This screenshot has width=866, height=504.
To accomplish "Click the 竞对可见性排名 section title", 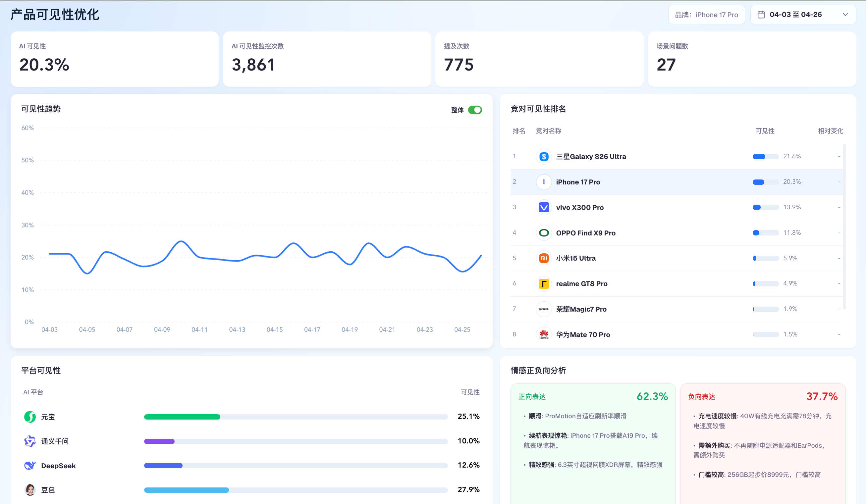I will click(538, 109).
